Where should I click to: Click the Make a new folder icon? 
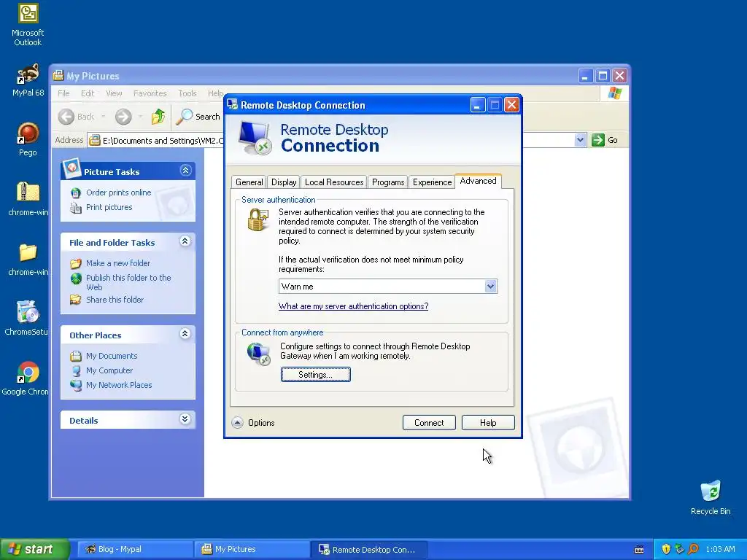click(76, 263)
